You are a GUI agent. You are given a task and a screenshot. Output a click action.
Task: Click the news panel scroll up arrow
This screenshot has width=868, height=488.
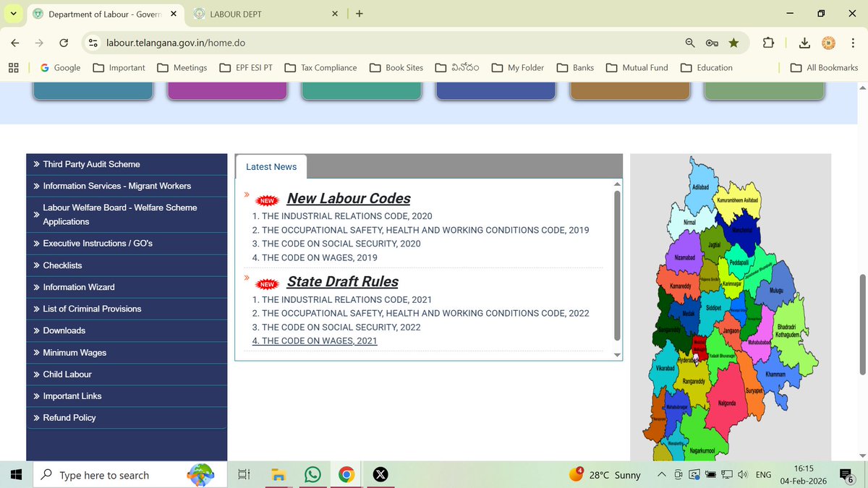(x=617, y=184)
